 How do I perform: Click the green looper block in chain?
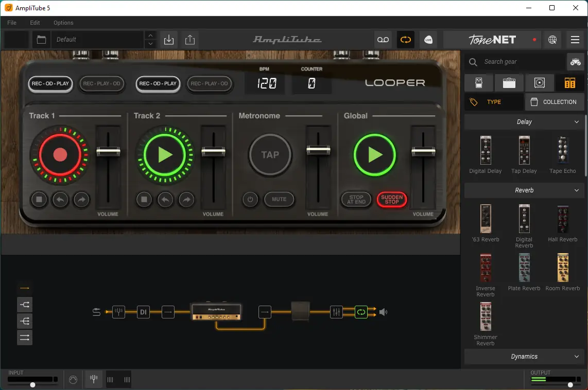click(361, 312)
